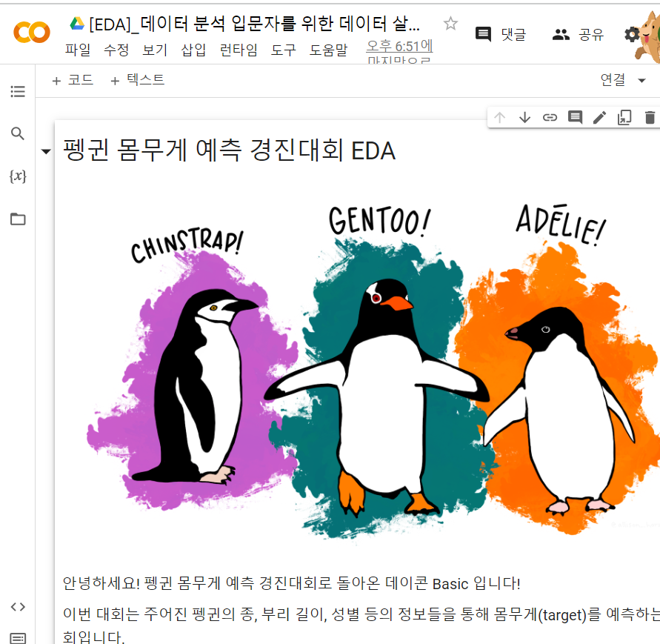Click the 공유 share button

pos(578,34)
